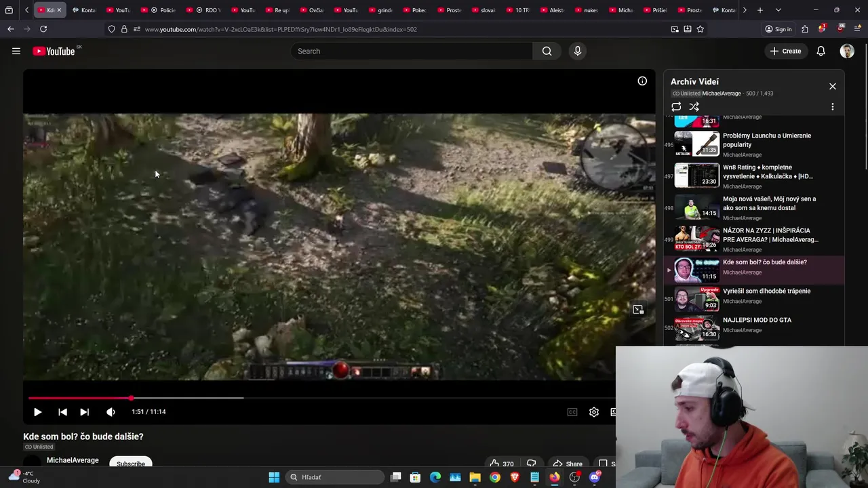This screenshot has height=488, width=868.
Task: Focus the YouTube search field
Action: click(412, 51)
